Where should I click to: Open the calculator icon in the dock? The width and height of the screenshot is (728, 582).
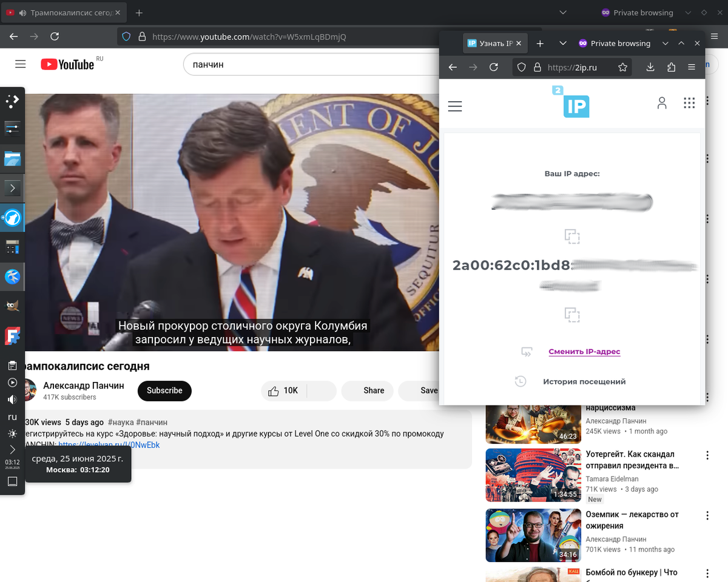pos(12,247)
